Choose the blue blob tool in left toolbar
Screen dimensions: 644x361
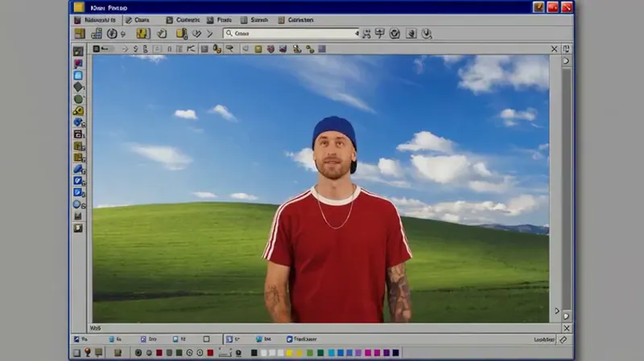78,122
